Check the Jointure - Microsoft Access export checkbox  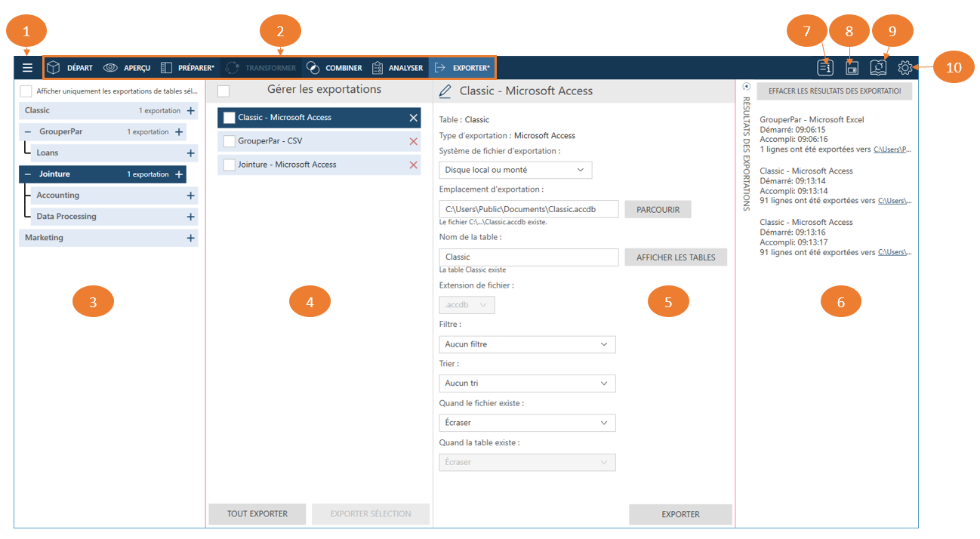pyautogui.click(x=230, y=165)
